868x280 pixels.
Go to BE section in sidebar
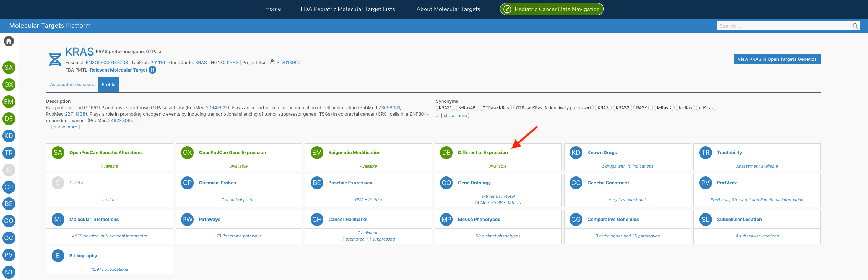pyautogui.click(x=9, y=204)
